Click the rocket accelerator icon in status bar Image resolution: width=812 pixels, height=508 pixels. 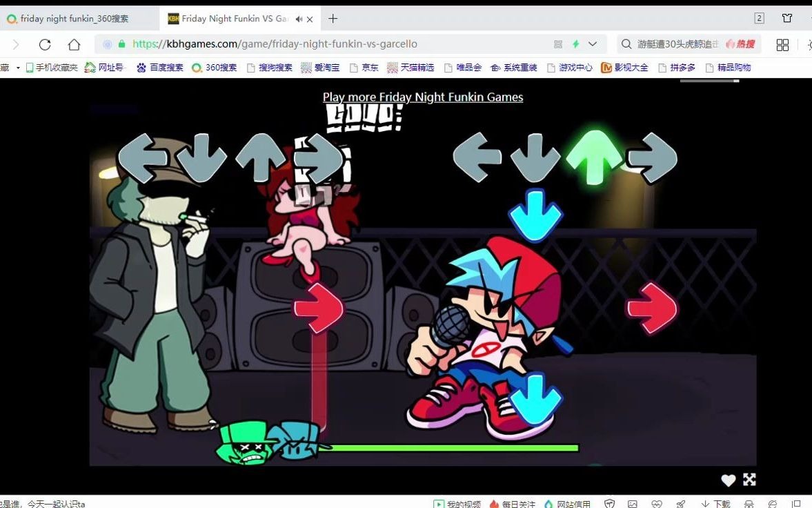click(x=680, y=503)
